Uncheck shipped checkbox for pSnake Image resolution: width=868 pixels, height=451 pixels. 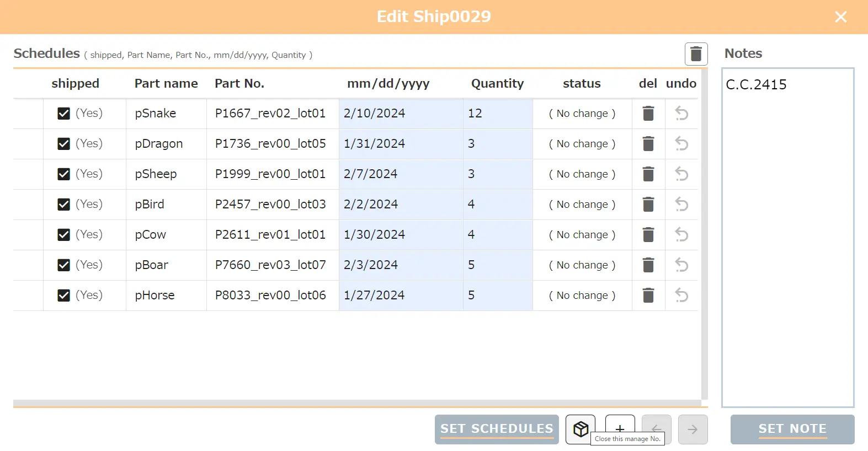click(x=64, y=114)
